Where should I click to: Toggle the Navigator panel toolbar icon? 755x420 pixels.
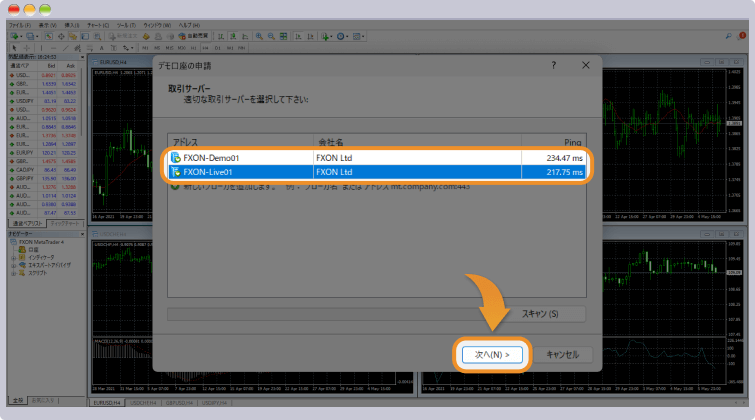(x=73, y=36)
